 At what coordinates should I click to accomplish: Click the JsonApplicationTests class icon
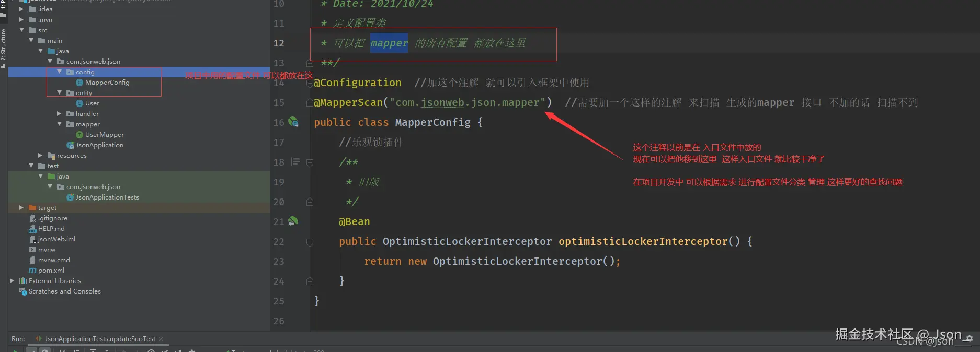(70, 197)
